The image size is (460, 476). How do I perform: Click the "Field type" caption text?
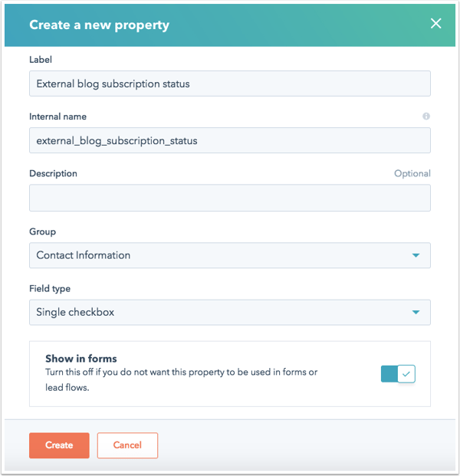click(x=50, y=288)
